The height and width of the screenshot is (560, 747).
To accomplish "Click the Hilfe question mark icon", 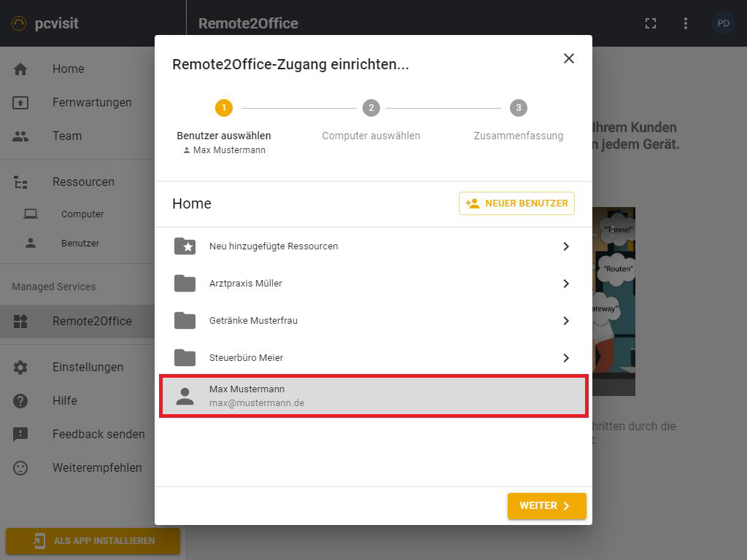I will (20, 401).
